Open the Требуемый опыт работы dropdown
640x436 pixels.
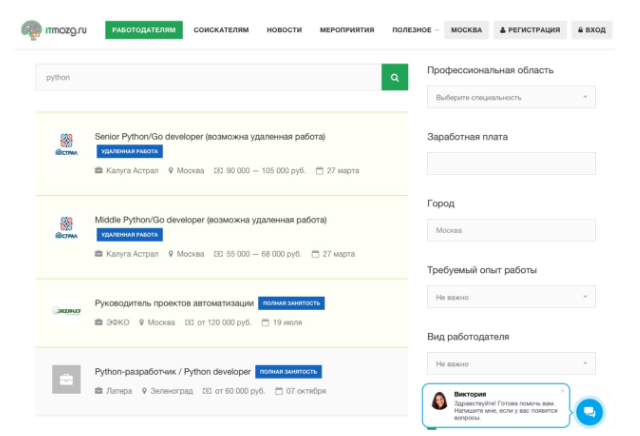511,297
